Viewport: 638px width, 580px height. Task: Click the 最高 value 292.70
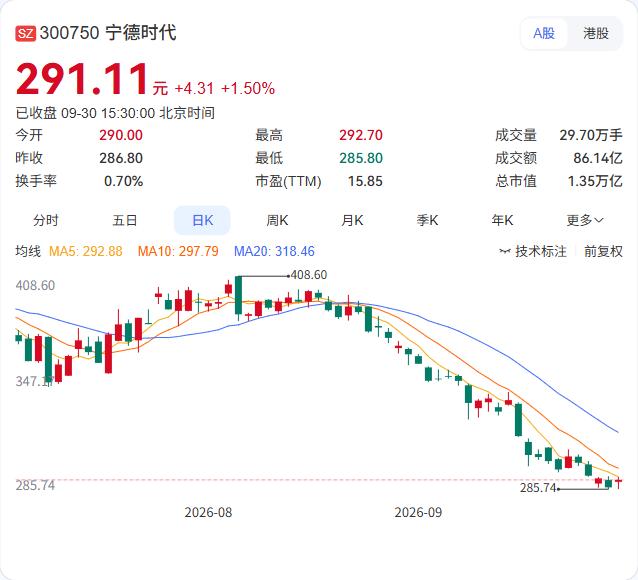point(361,135)
